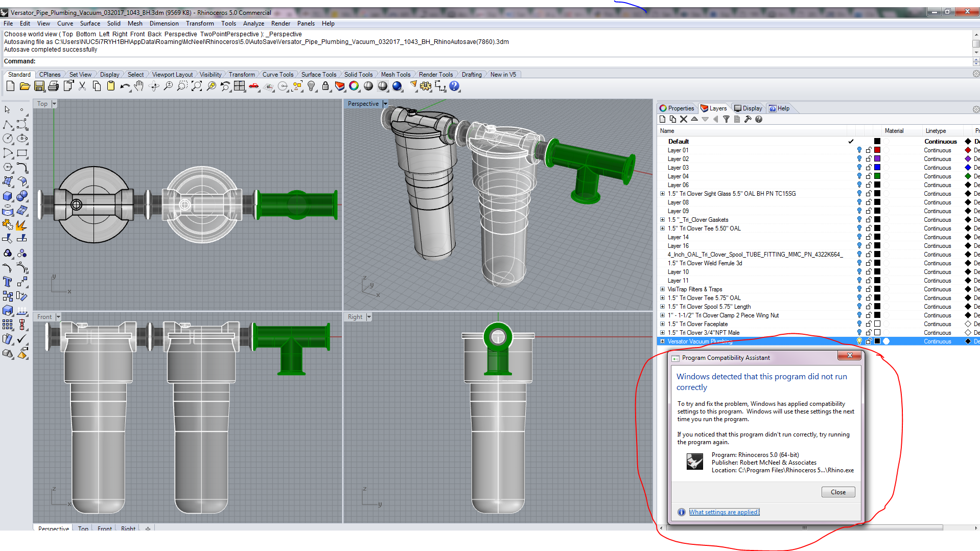980x551 pixels.
Task: Click Close in Program Compatibility Assistant
Action: tap(838, 492)
